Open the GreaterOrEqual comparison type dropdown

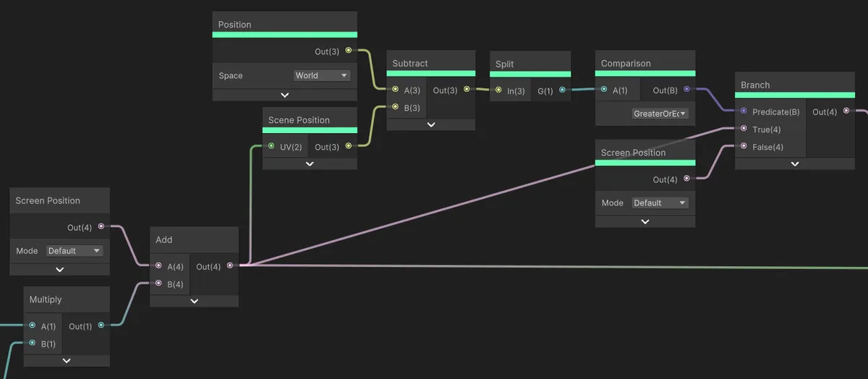[x=659, y=114]
